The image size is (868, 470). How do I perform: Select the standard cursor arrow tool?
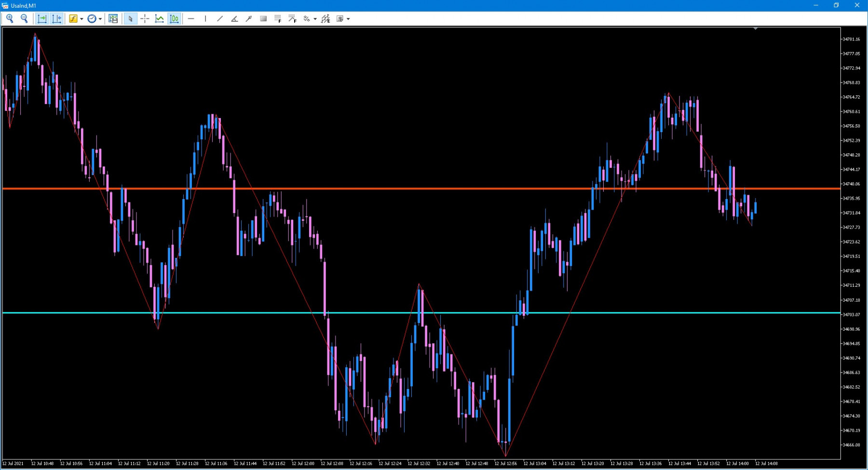pos(130,19)
